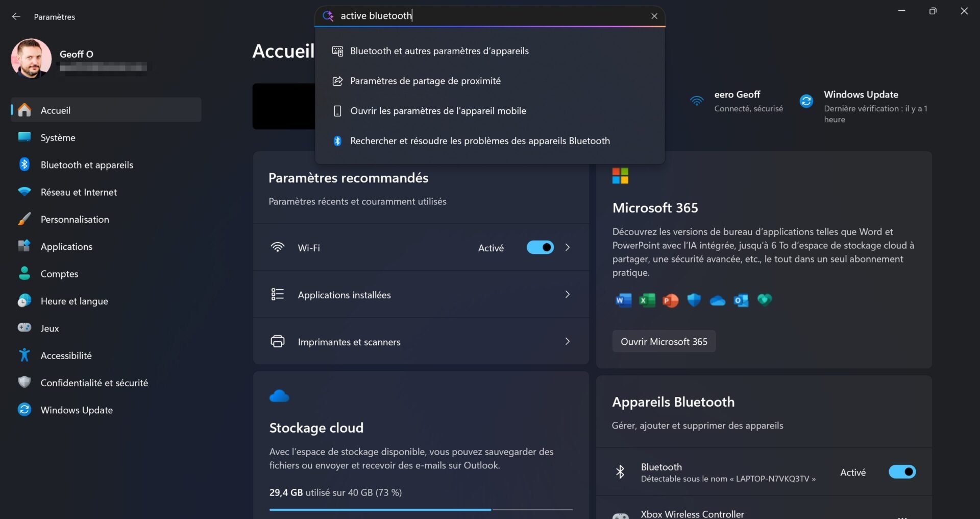Click the Excel icon in Microsoft 365 card

tap(647, 300)
